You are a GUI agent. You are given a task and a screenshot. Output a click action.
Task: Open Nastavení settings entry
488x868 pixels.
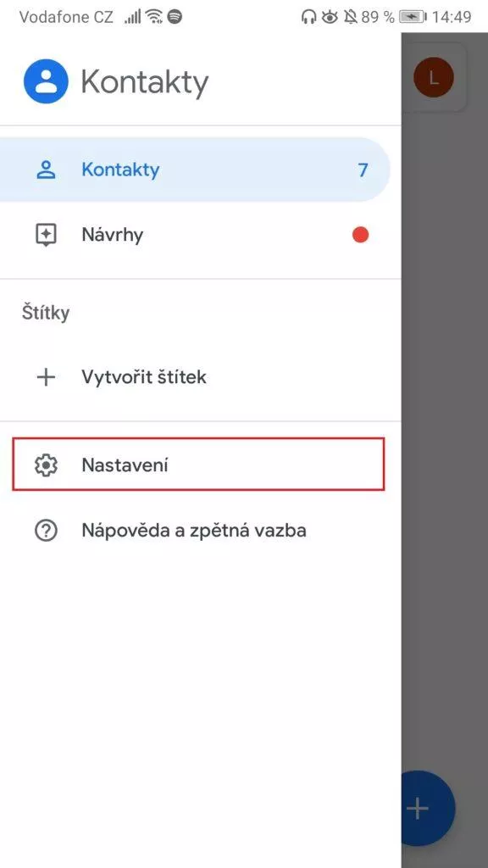click(x=198, y=465)
